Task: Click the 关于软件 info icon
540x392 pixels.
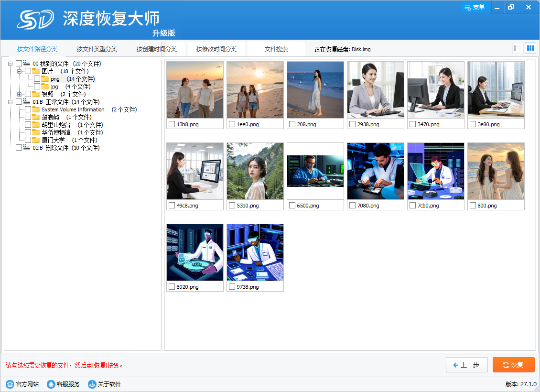Action: pyautogui.click(x=92, y=384)
